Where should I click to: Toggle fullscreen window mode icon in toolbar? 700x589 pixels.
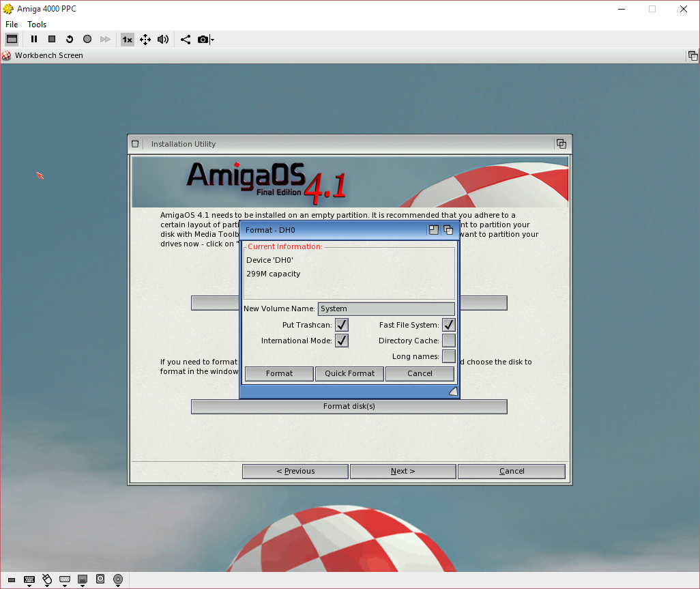[x=12, y=40]
